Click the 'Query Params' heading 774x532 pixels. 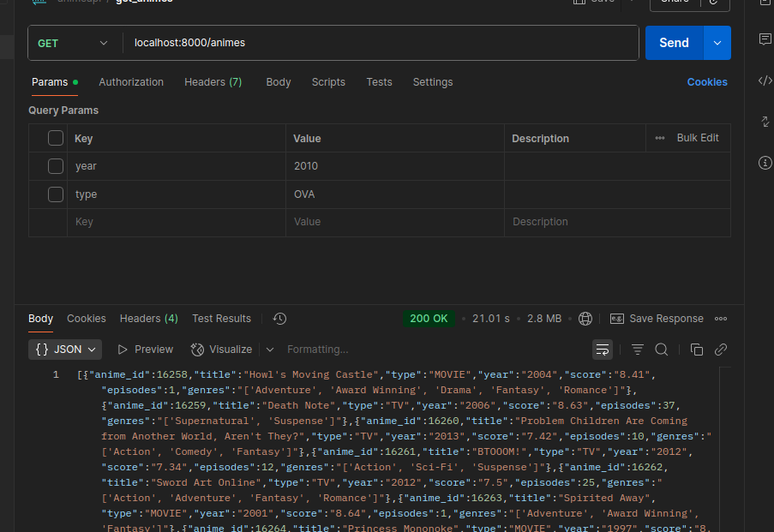coord(63,111)
